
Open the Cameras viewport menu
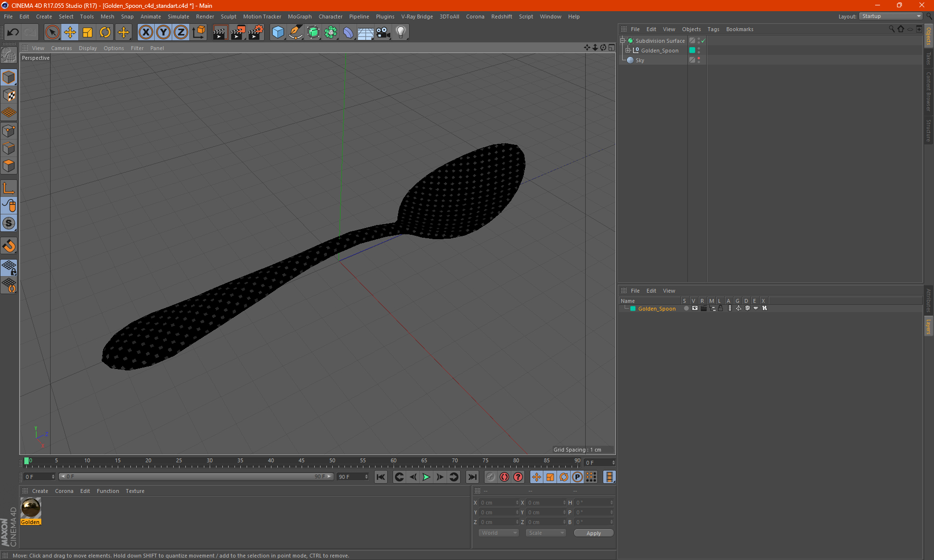pos(61,48)
